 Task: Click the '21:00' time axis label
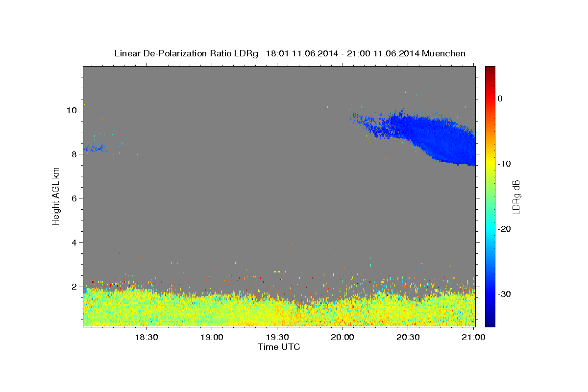pyautogui.click(x=473, y=337)
